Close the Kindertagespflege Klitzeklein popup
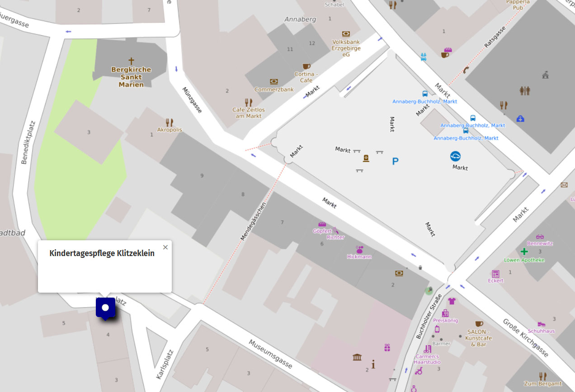This screenshot has width=575, height=392. 165,247
